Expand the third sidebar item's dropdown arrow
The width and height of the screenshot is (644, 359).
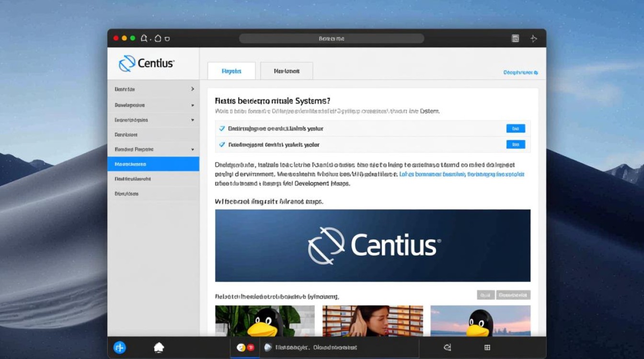tap(193, 120)
